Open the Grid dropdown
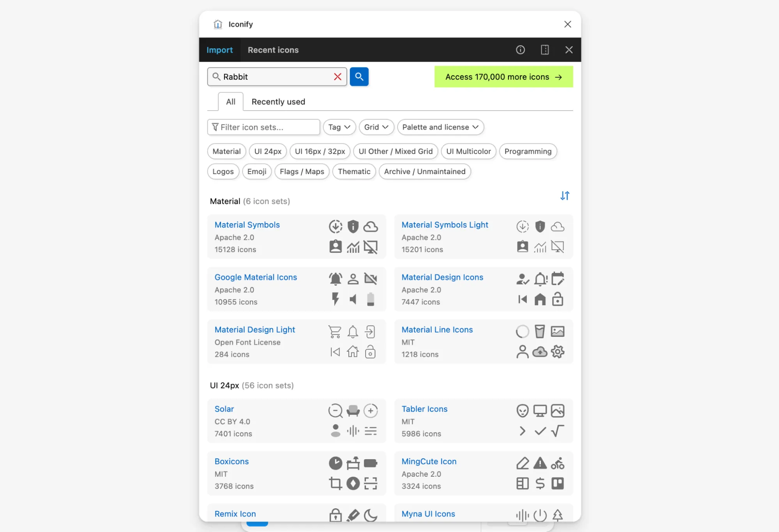Viewport: 779px width, 532px height. [376, 127]
